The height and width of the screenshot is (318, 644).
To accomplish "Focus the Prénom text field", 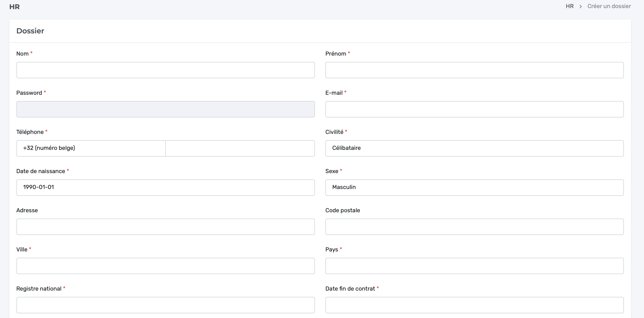I will tap(474, 70).
